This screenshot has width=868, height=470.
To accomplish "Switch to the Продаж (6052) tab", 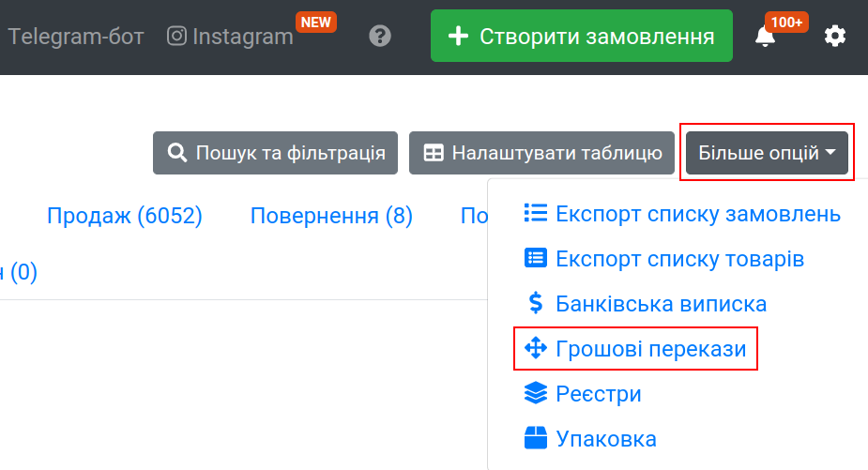I will coord(125,216).
